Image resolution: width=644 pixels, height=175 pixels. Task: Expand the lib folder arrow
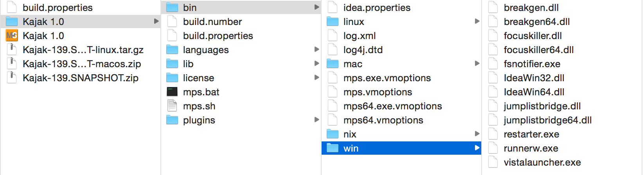pyautogui.click(x=317, y=63)
